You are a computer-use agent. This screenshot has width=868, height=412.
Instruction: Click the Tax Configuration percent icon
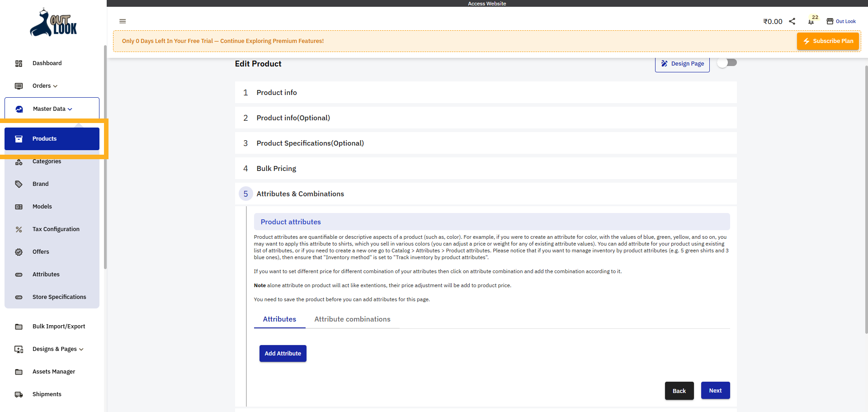pos(19,229)
